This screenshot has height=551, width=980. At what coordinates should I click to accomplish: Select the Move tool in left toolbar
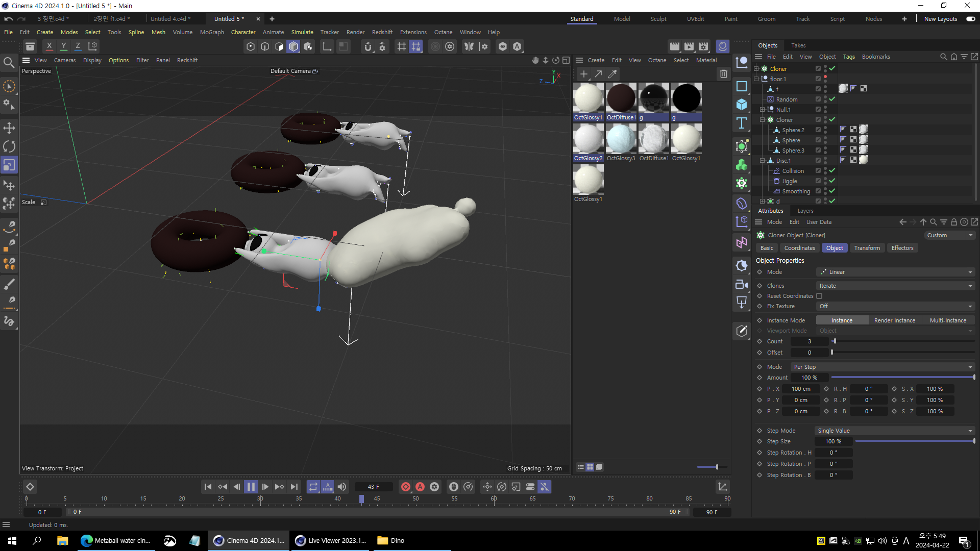point(9,128)
